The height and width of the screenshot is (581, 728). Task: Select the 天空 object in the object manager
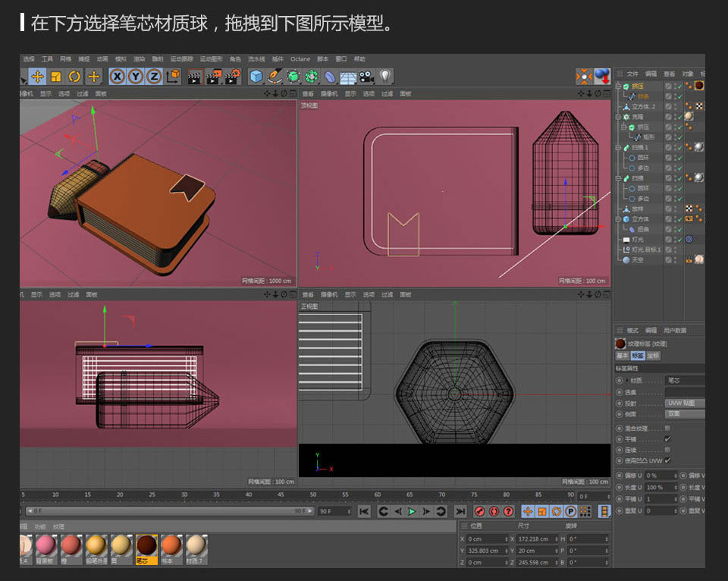(x=635, y=259)
